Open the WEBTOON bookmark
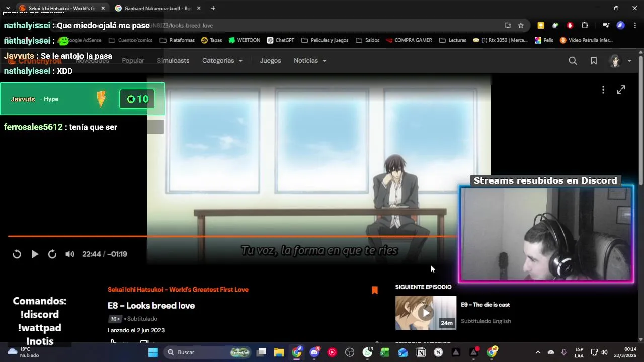 244,40
